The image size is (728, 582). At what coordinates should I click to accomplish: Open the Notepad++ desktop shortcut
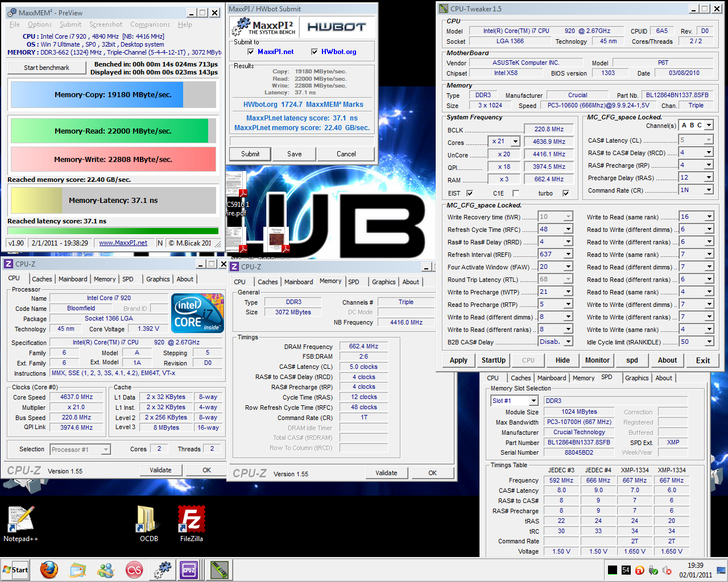(x=21, y=523)
